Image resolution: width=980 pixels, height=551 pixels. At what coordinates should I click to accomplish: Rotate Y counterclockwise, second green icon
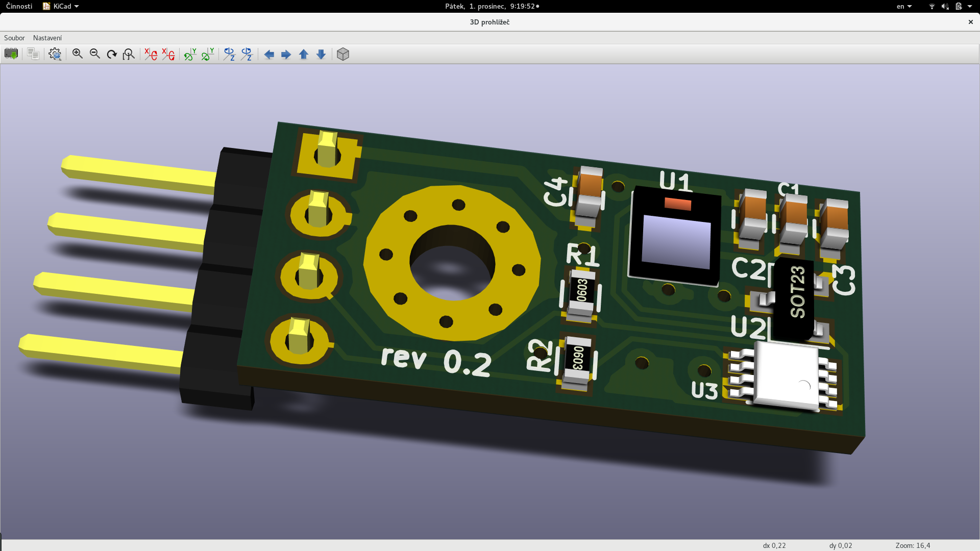208,54
